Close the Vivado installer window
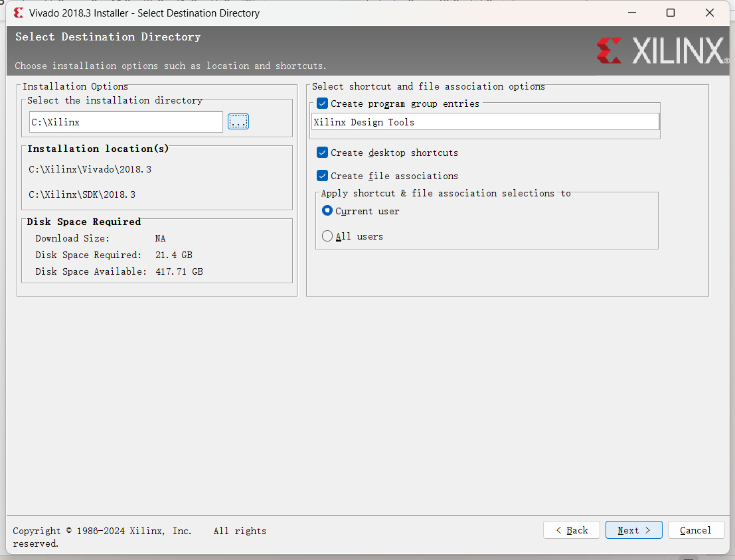 pyautogui.click(x=710, y=13)
